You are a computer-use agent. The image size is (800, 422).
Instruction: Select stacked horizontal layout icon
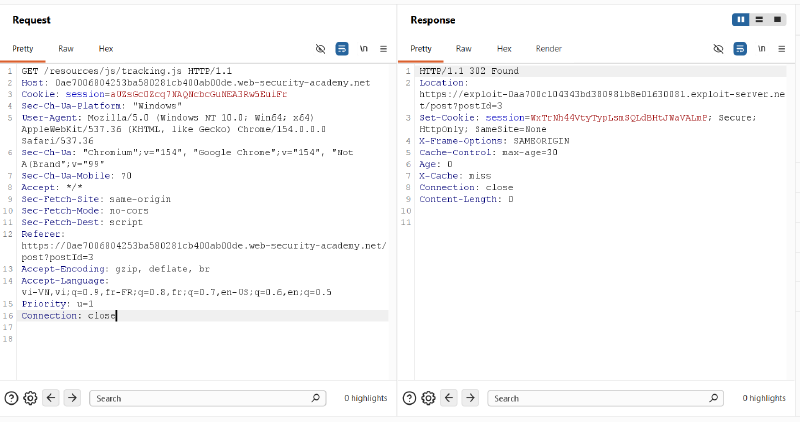[759, 19]
